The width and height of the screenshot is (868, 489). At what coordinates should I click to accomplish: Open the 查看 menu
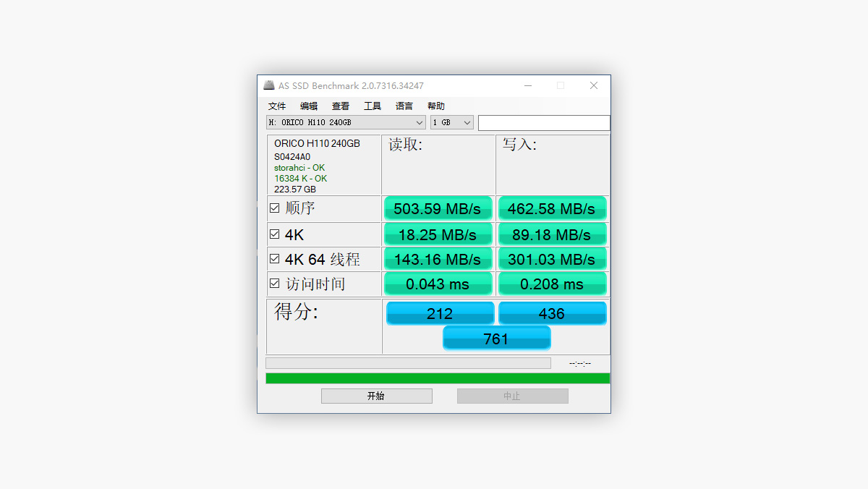point(341,106)
